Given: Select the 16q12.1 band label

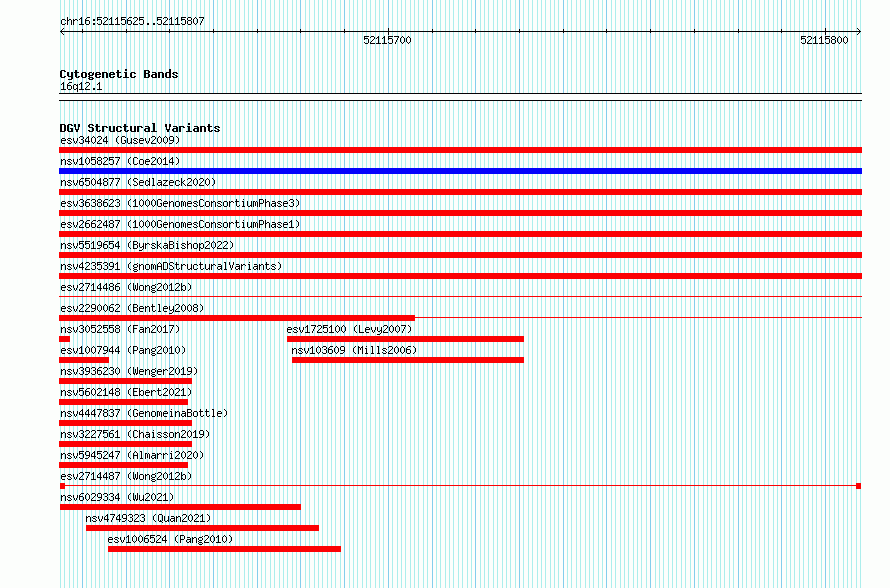Looking at the screenshot, I should pos(81,86).
